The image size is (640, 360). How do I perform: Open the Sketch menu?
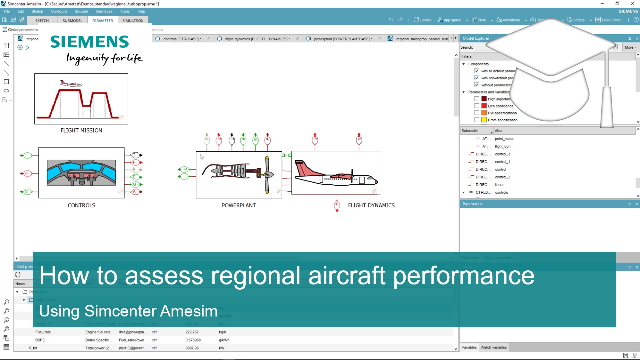37,11
